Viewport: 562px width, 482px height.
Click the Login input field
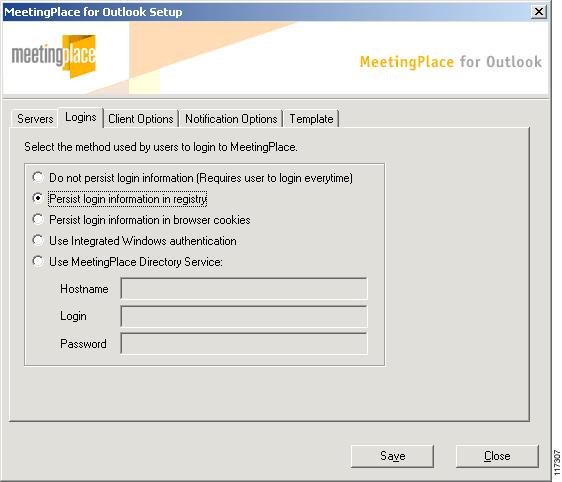[x=244, y=316]
